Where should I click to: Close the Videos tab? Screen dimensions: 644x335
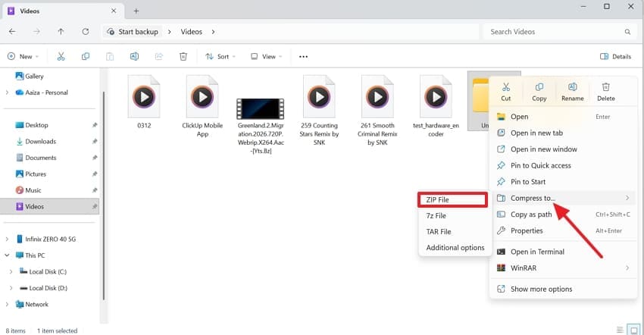click(114, 11)
